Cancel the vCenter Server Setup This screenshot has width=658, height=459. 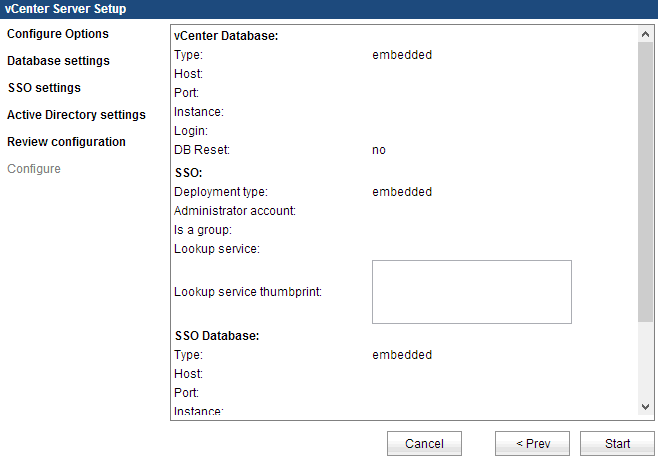[424, 443]
